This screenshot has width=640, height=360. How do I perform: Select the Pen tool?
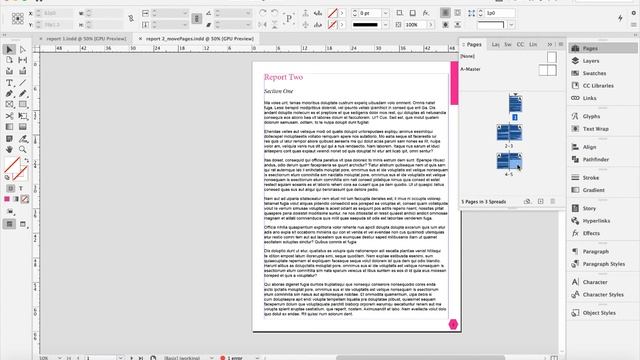9,94
